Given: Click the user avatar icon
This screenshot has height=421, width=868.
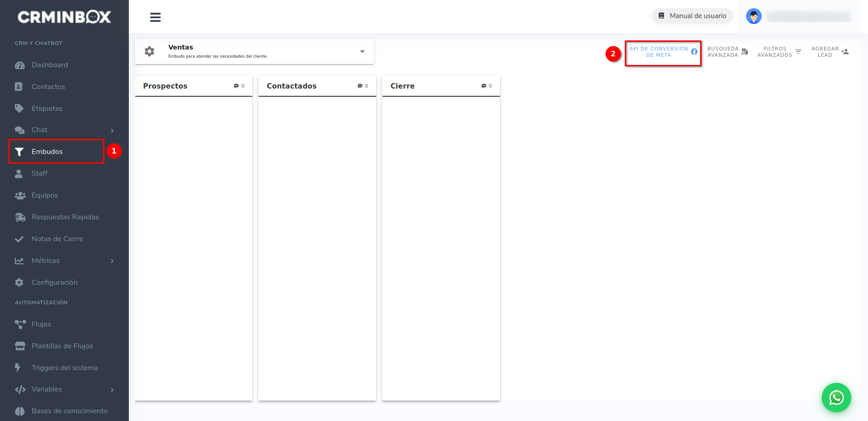Looking at the screenshot, I should (x=753, y=16).
